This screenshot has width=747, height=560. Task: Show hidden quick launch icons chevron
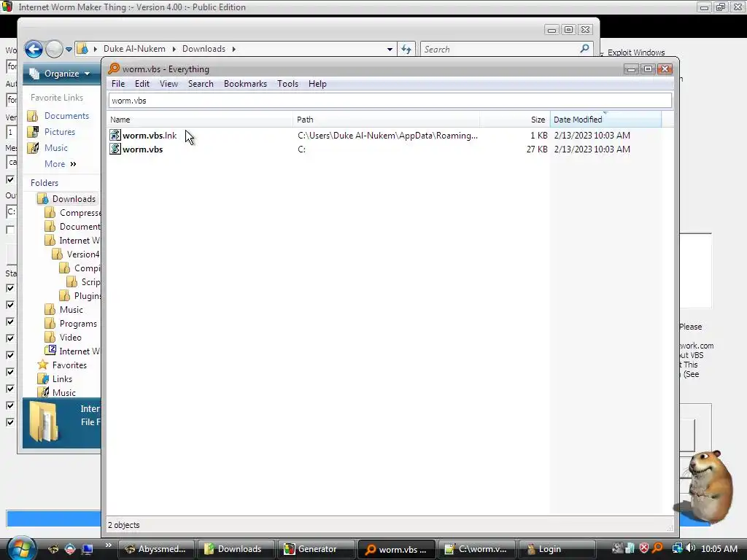click(108, 545)
